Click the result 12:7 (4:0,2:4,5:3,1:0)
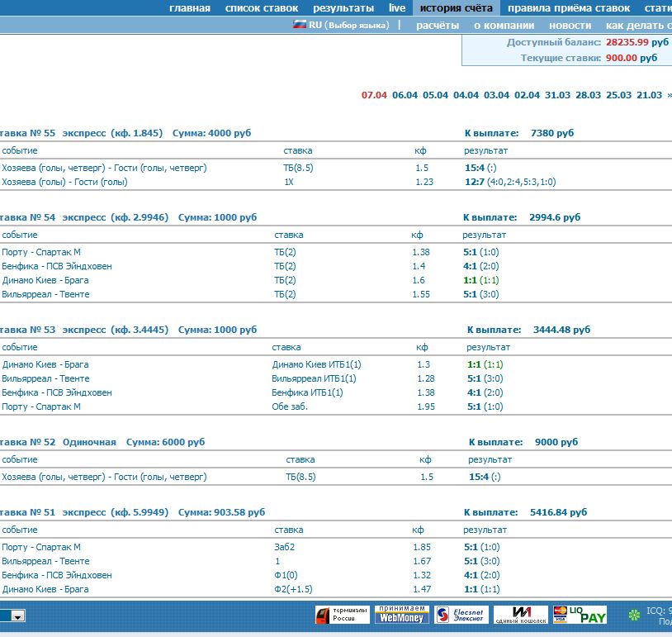 pyautogui.click(x=510, y=182)
